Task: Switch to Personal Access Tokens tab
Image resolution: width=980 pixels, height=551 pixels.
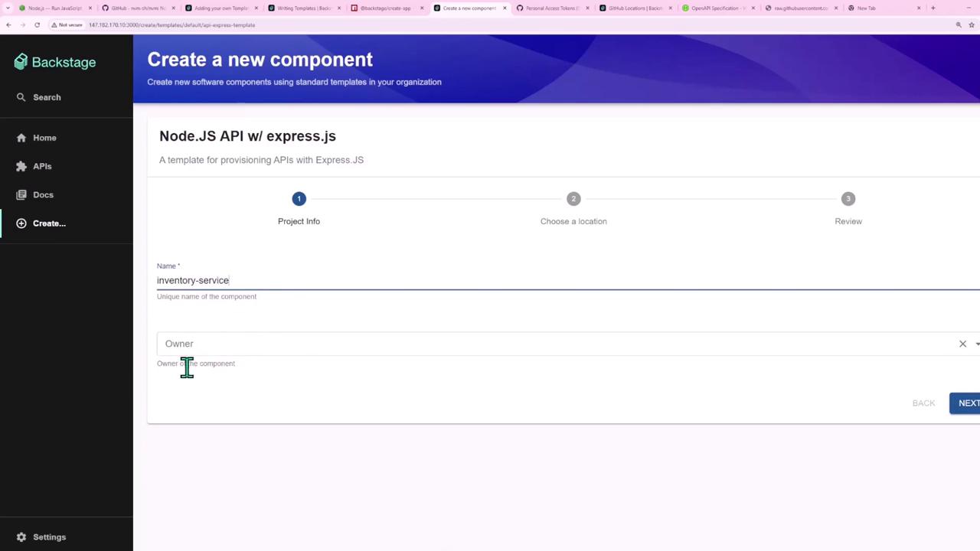Action: [551, 8]
